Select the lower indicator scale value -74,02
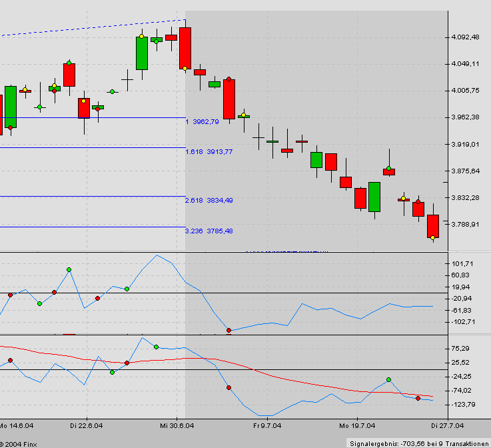The width and height of the screenshot is (491, 448). pyautogui.click(x=462, y=391)
